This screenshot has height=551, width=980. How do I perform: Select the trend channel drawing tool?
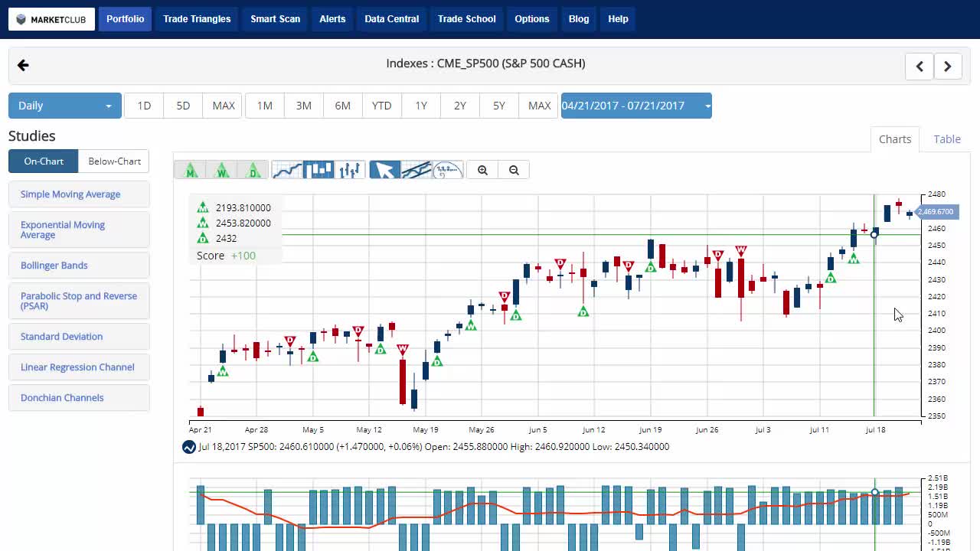point(416,170)
